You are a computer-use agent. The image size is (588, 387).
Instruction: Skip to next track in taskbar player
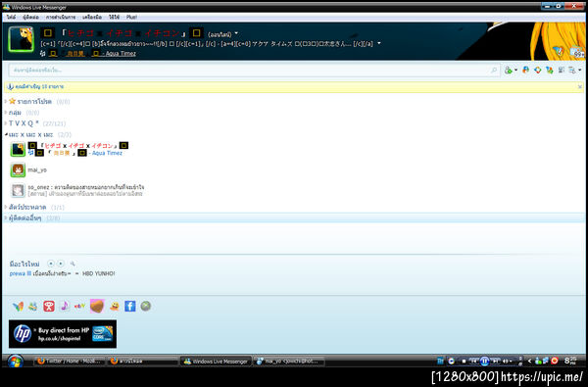click(495, 362)
